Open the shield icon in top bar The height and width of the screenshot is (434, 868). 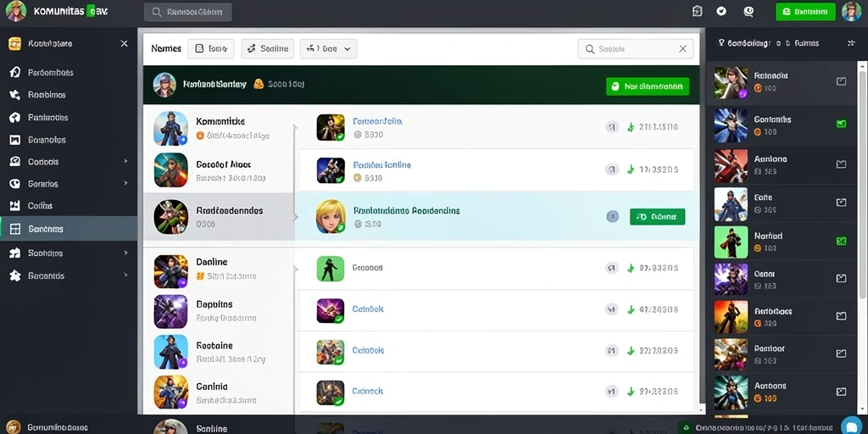pos(698,11)
